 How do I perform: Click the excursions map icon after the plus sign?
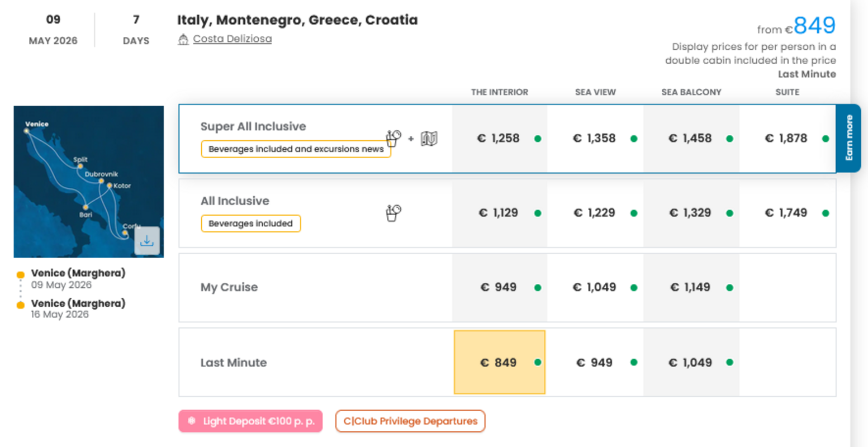pyautogui.click(x=428, y=137)
